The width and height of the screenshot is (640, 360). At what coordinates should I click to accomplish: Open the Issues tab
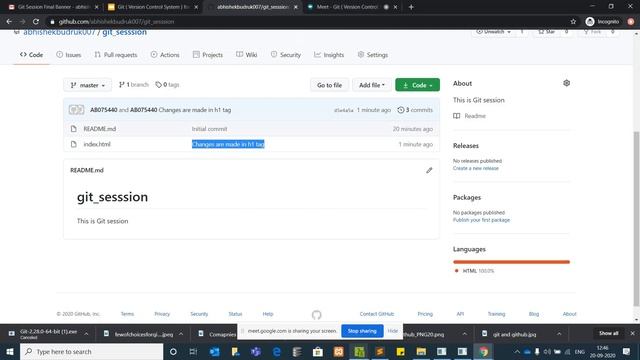(69, 55)
